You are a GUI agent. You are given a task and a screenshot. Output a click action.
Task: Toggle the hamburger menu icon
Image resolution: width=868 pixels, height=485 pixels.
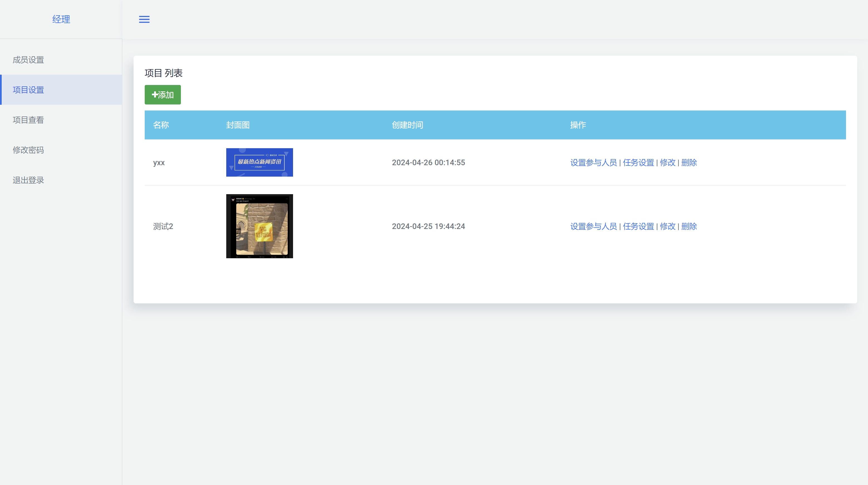point(144,19)
